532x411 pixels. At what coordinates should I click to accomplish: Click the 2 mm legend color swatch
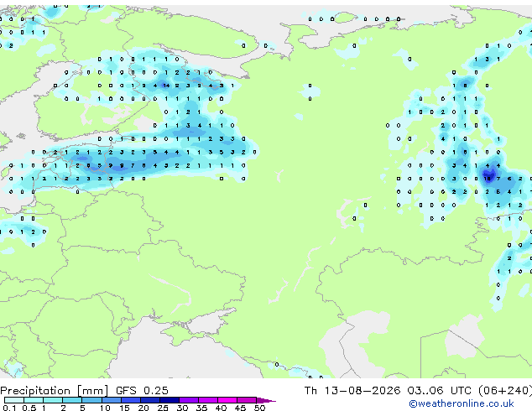[x=72, y=400]
